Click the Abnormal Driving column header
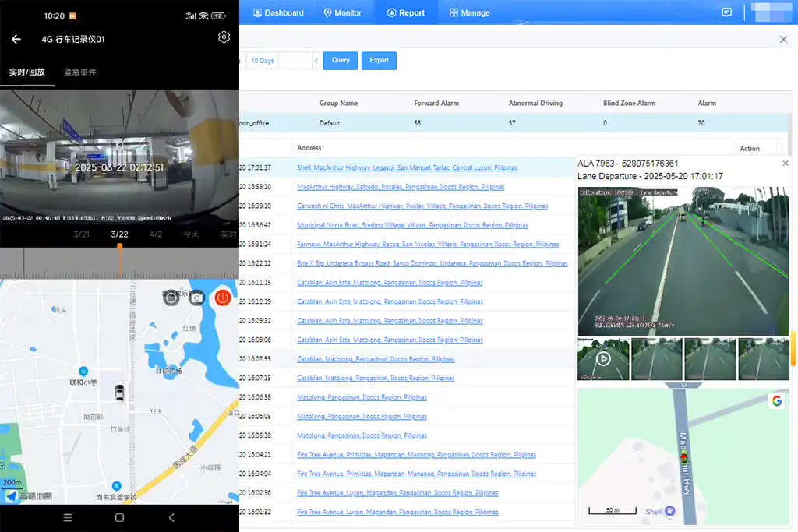The image size is (798, 532). (x=535, y=104)
